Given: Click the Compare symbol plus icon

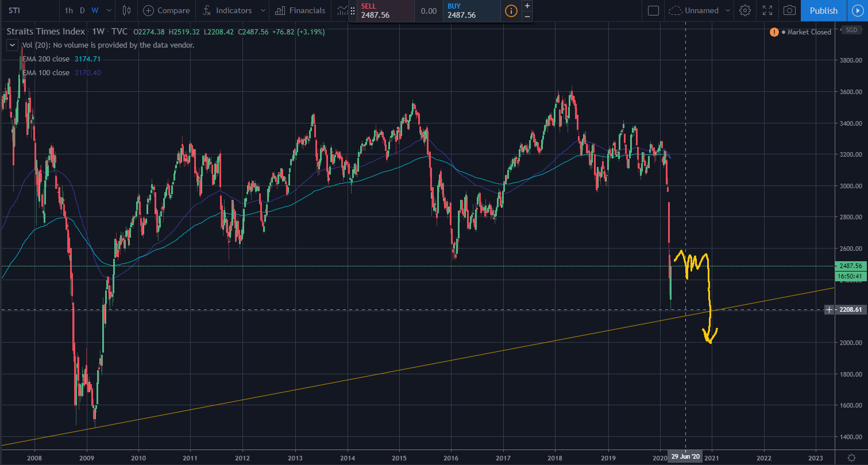Looking at the screenshot, I should click(148, 10).
